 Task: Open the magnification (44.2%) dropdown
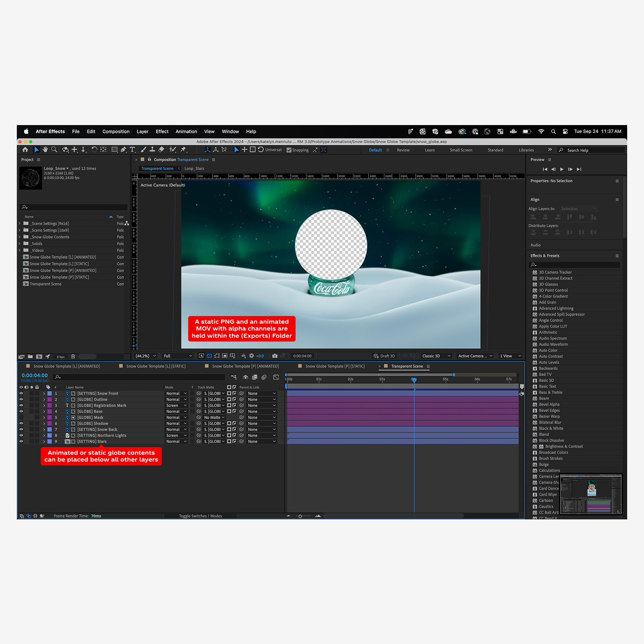[x=146, y=356]
